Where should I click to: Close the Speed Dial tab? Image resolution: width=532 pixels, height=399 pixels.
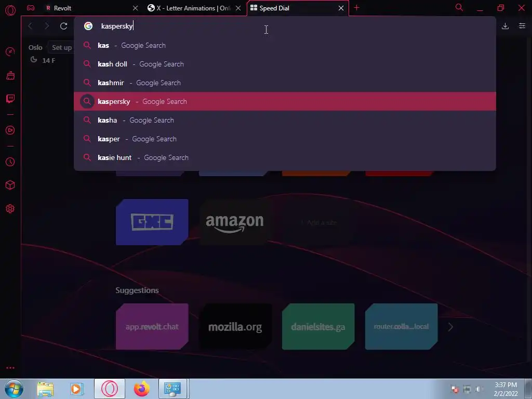(341, 8)
